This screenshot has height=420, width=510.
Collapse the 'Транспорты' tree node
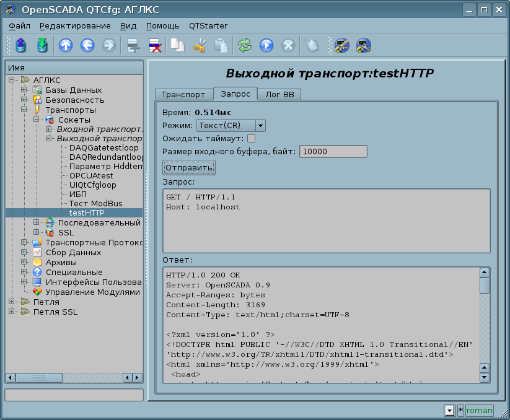click(x=24, y=110)
